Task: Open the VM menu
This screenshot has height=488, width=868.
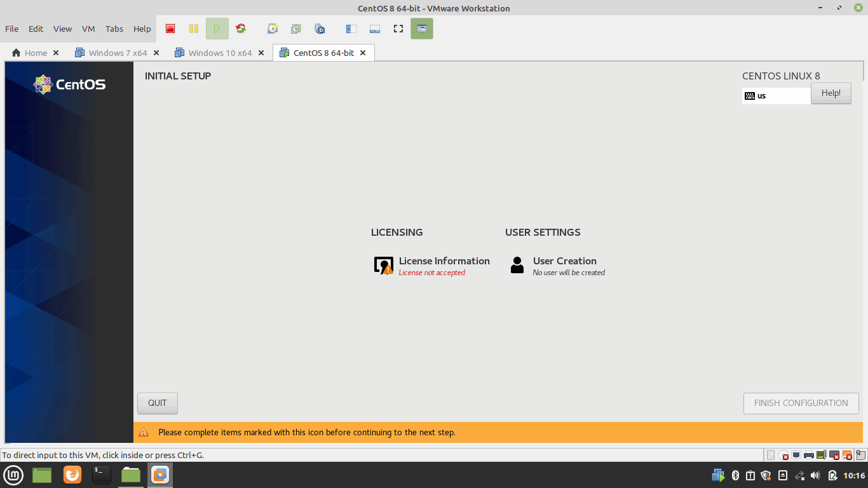Action: 88,29
